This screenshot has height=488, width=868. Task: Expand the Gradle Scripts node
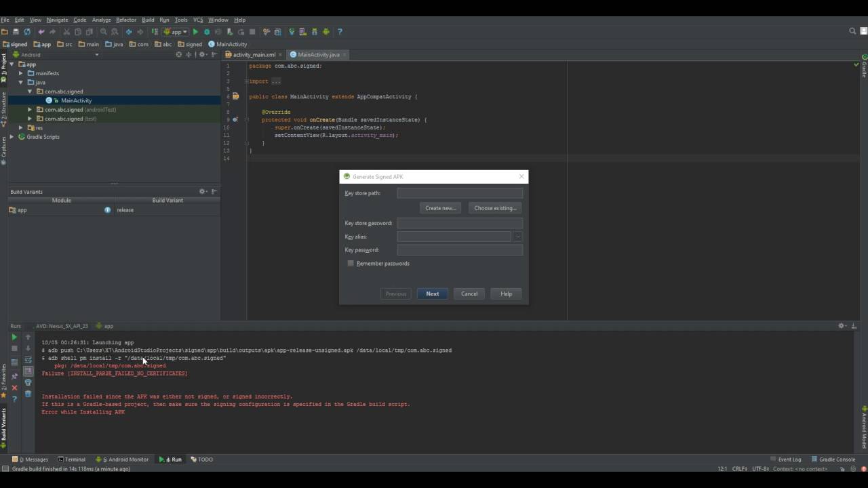12,137
